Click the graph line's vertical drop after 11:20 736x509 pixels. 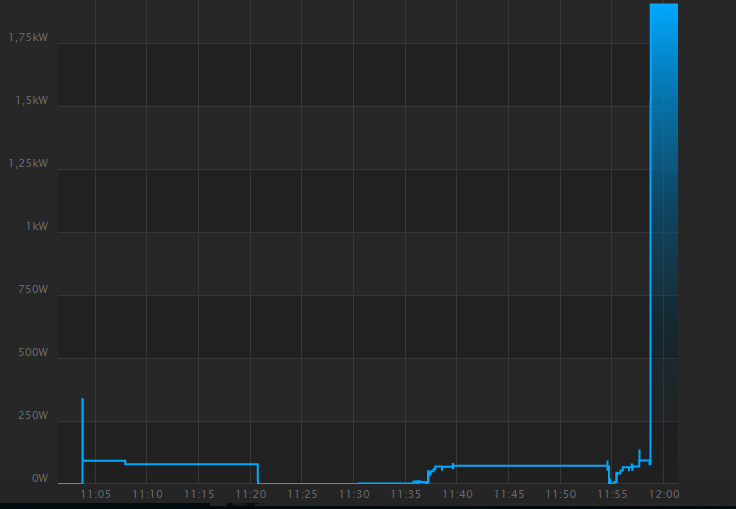click(258, 474)
